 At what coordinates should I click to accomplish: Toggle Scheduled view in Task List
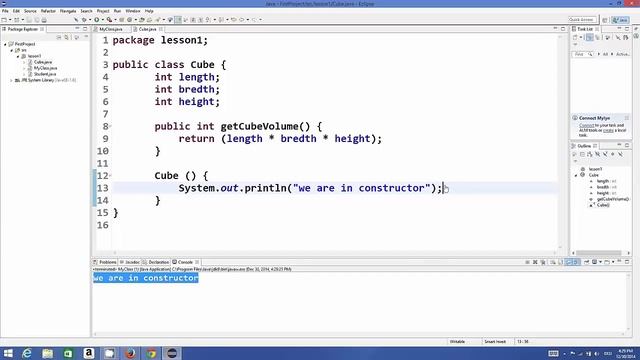click(x=597, y=38)
